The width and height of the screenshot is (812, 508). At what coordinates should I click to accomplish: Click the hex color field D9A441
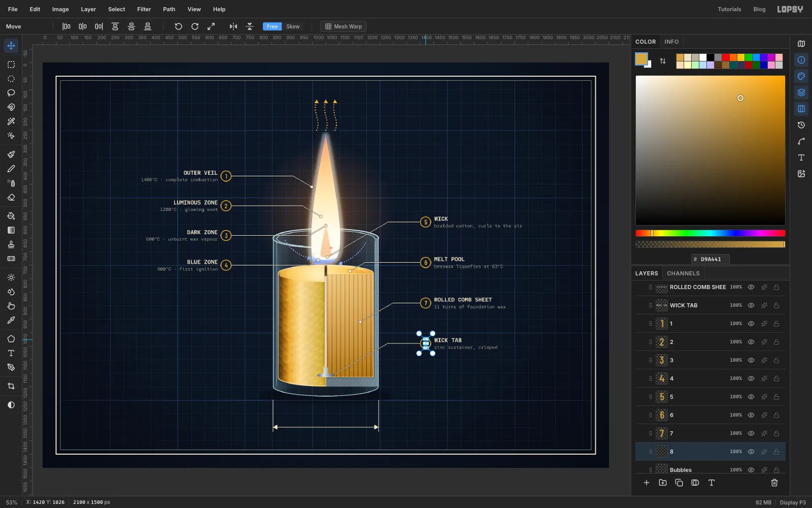pos(710,259)
